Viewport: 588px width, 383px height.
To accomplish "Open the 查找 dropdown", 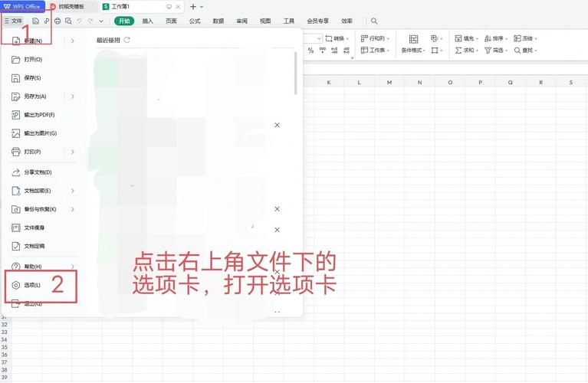I will (525, 51).
